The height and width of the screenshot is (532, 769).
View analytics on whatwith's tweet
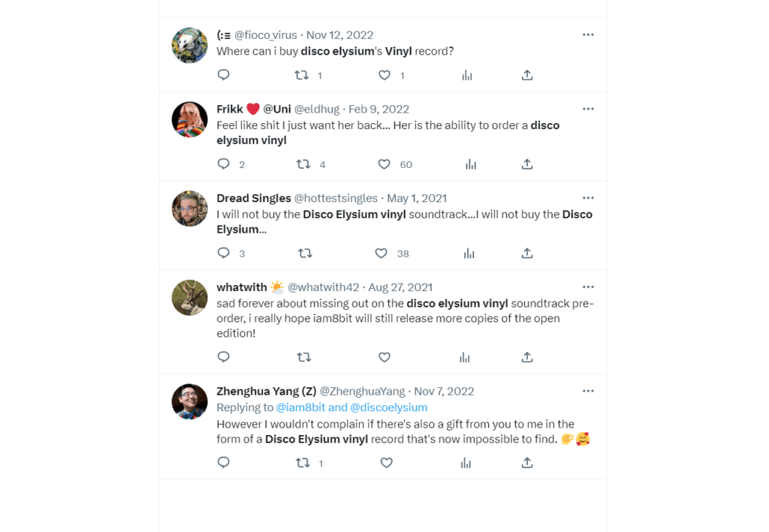pos(465,357)
